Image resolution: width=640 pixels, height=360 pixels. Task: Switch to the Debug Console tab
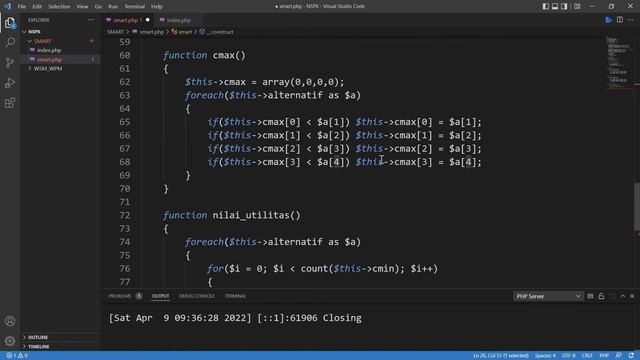coord(197,296)
